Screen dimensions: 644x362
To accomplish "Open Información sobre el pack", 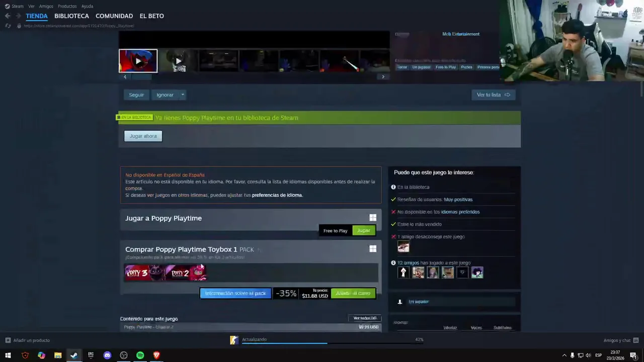I will (235, 293).
